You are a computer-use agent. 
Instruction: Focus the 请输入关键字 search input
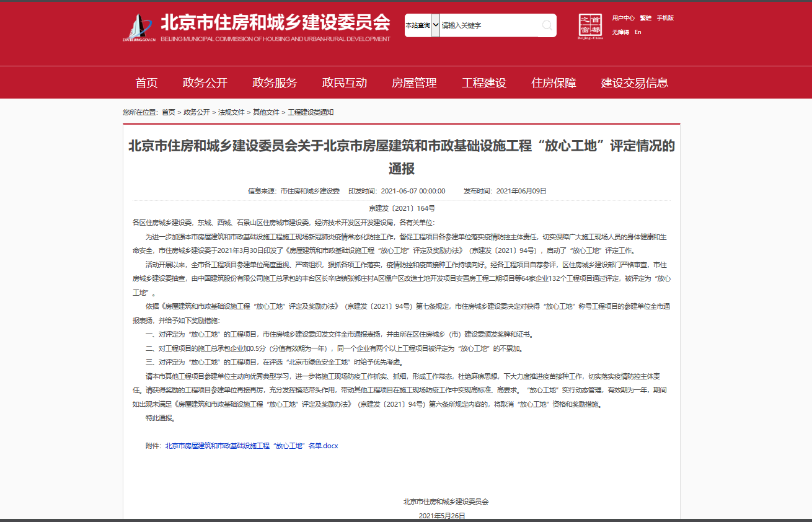click(x=489, y=25)
